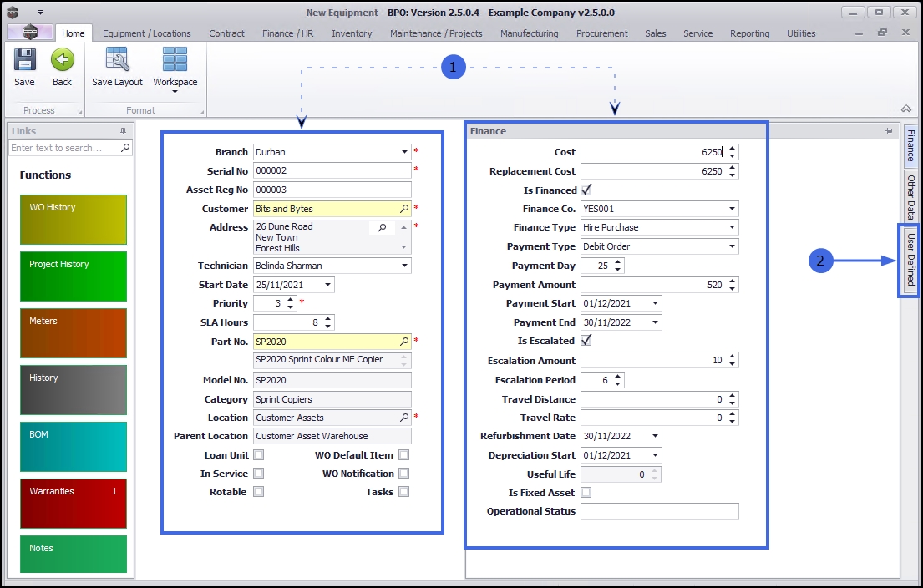Screen dimensions: 923x588
Task: Click the Serial No input field
Action: [332, 170]
